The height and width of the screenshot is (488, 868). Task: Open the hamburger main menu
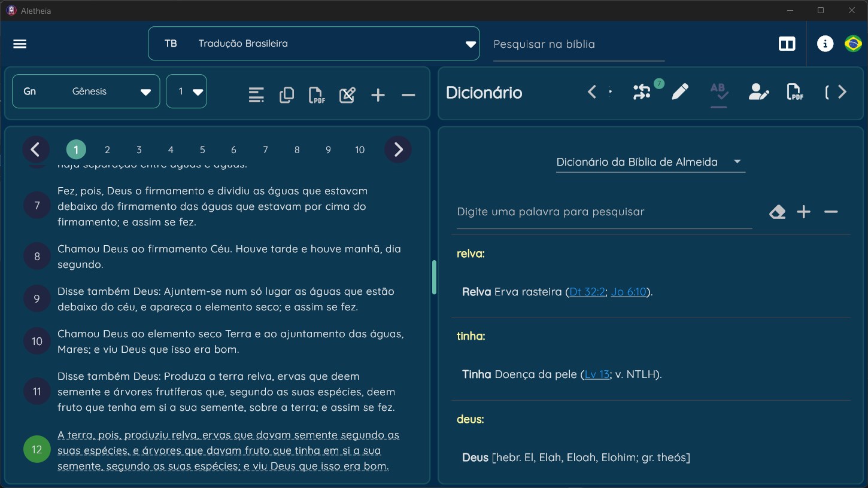20,44
